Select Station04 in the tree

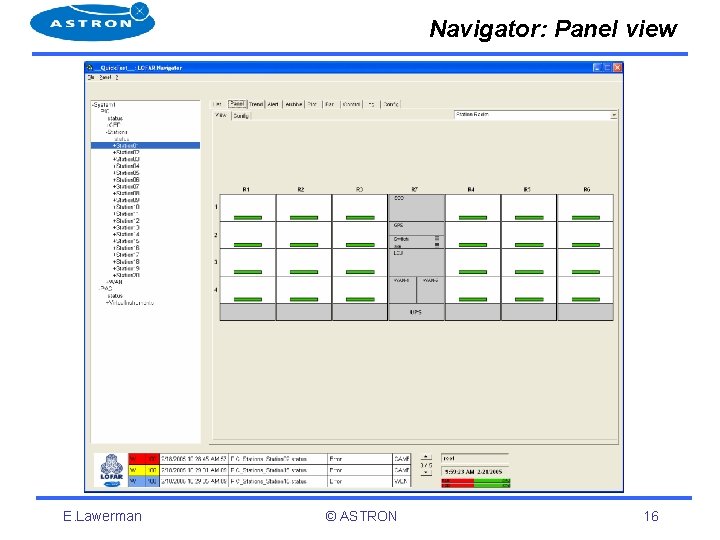[128, 166]
